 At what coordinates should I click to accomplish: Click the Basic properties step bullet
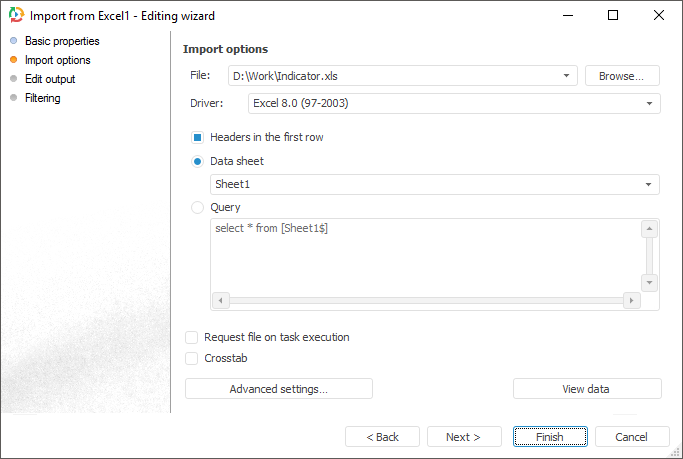pyautogui.click(x=13, y=41)
